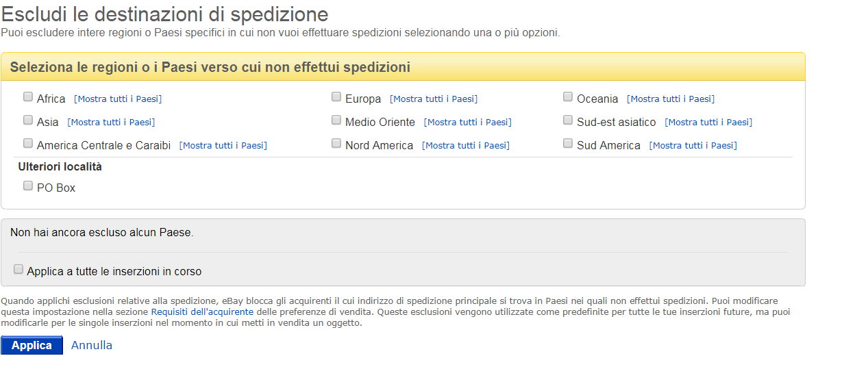Show all countries for Europa
Screen dimensions: 868x369
pos(434,99)
